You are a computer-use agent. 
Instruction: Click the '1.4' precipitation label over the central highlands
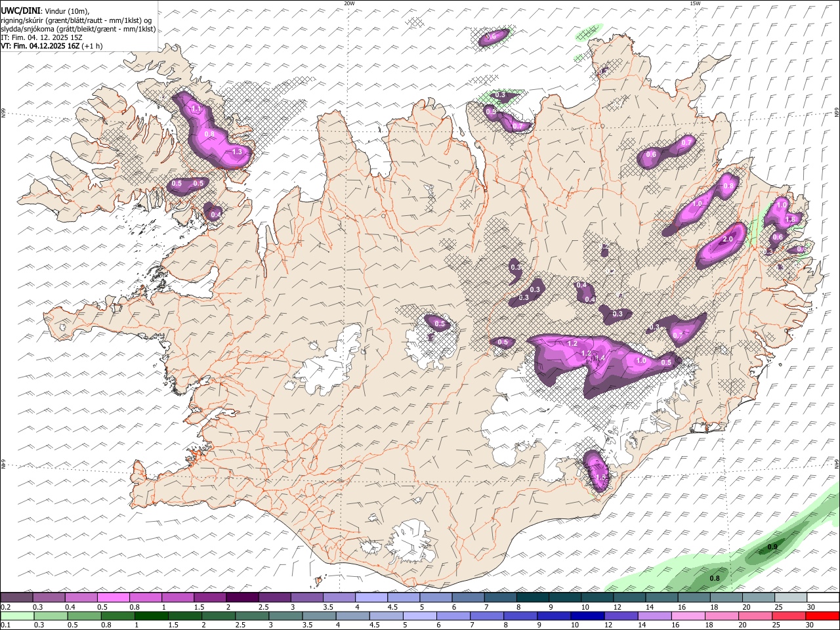(x=598, y=358)
